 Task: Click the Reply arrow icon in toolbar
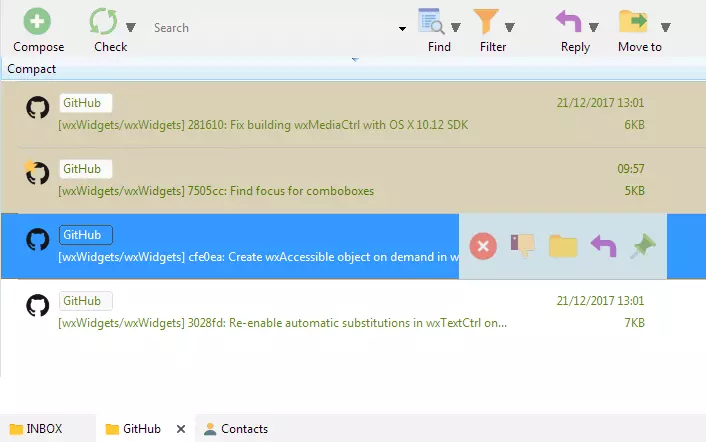pos(569,21)
